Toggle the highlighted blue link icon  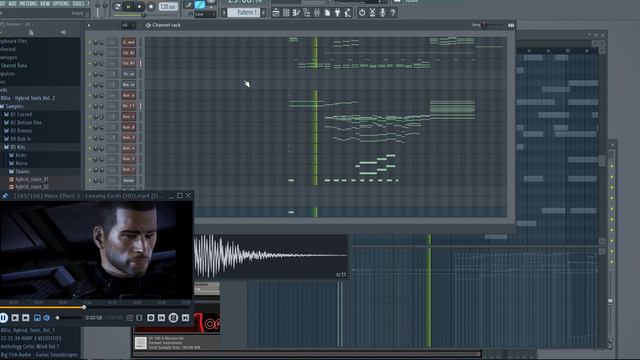click(200, 5)
